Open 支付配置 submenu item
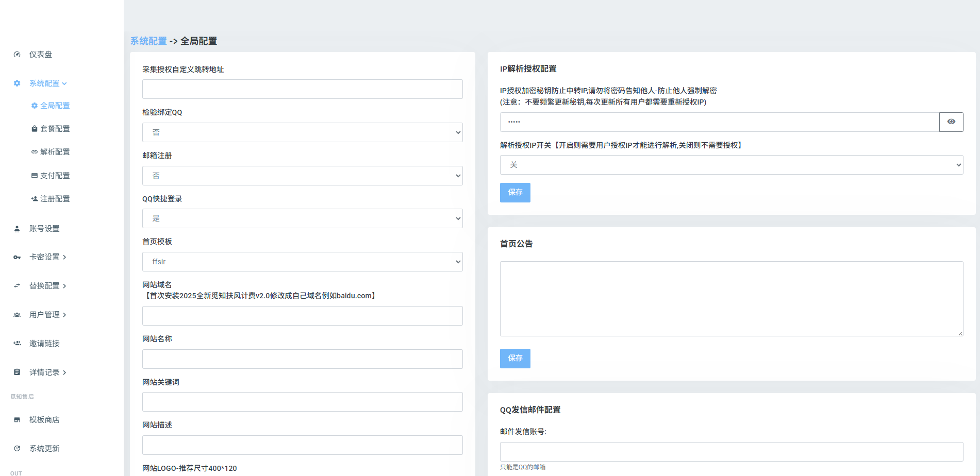 (x=55, y=176)
